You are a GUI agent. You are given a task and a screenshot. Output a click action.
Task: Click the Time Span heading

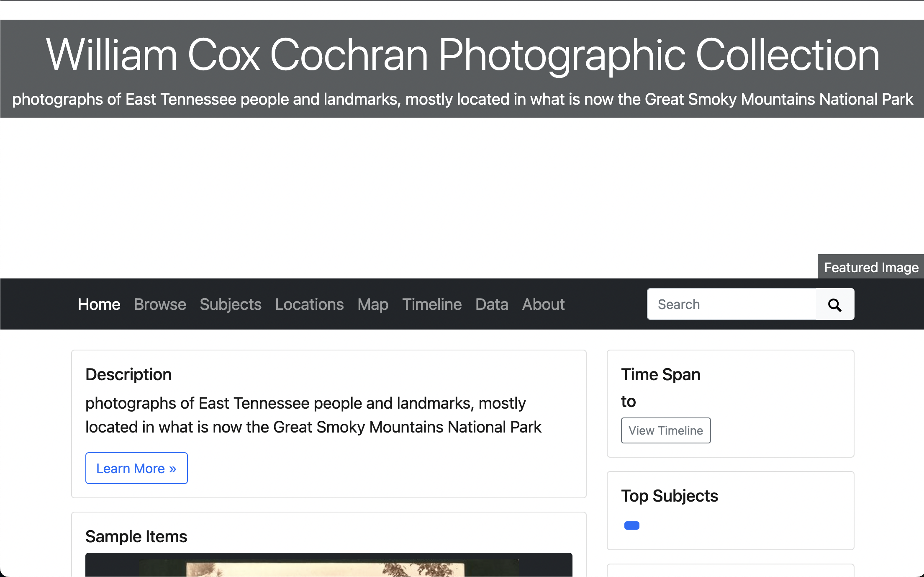point(661,374)
